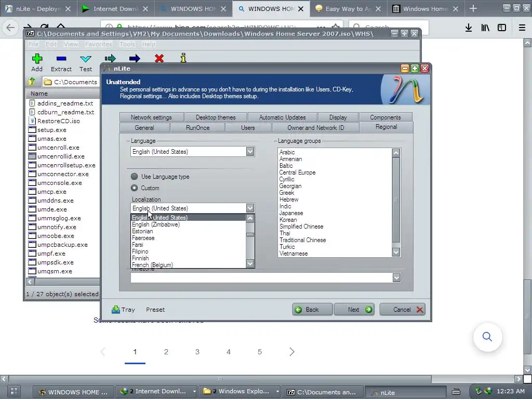Click the Next button in nLite

click(354, 310)
